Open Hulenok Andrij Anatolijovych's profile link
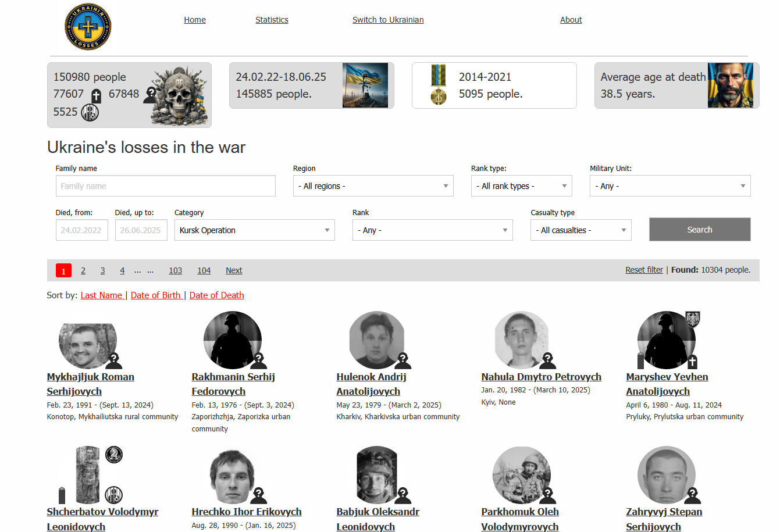Viewport: 780px width, 532px height. click(372, 384)
